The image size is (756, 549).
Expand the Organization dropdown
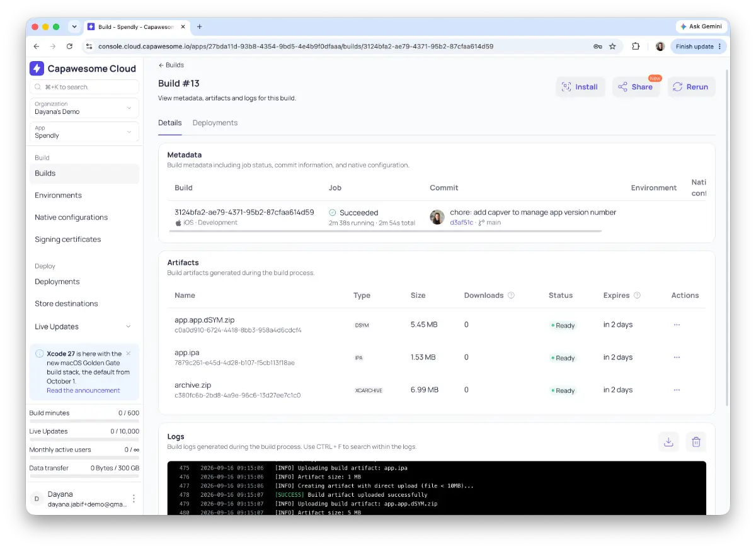click(84, 108)
